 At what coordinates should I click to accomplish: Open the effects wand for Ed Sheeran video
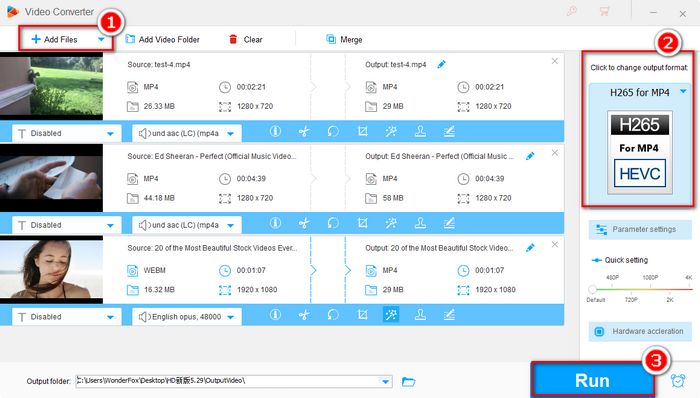point(391,223)
